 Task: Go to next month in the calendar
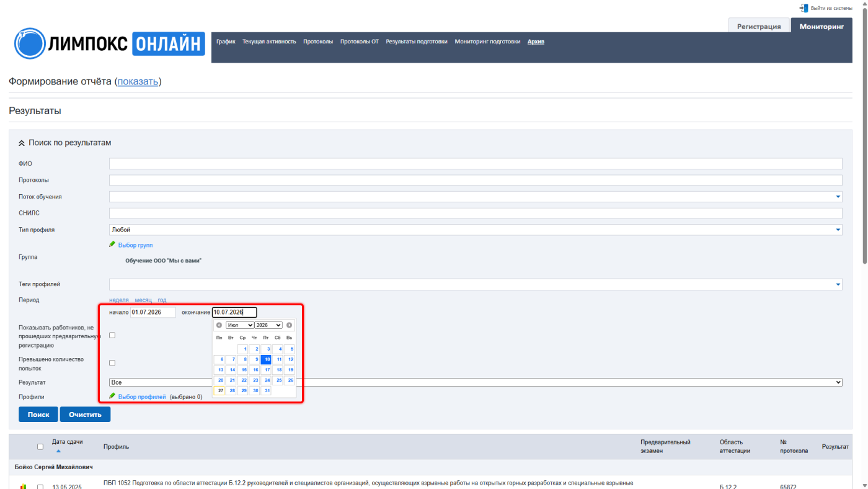click(x=289, y=325)
